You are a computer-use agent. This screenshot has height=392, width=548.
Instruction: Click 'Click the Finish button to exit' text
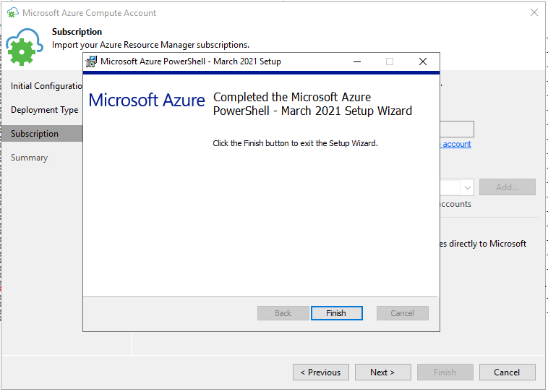click(295, 143)
